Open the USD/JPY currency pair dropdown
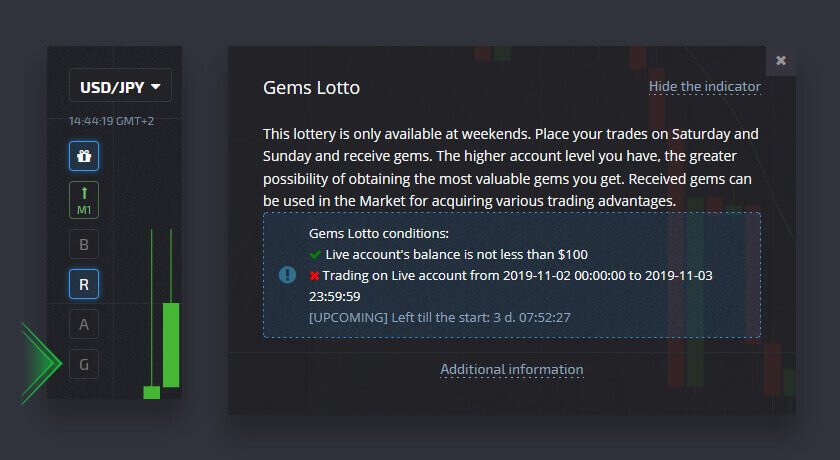Image resolution: width=840 pixels, height=460 pixels. click(120, 86)
